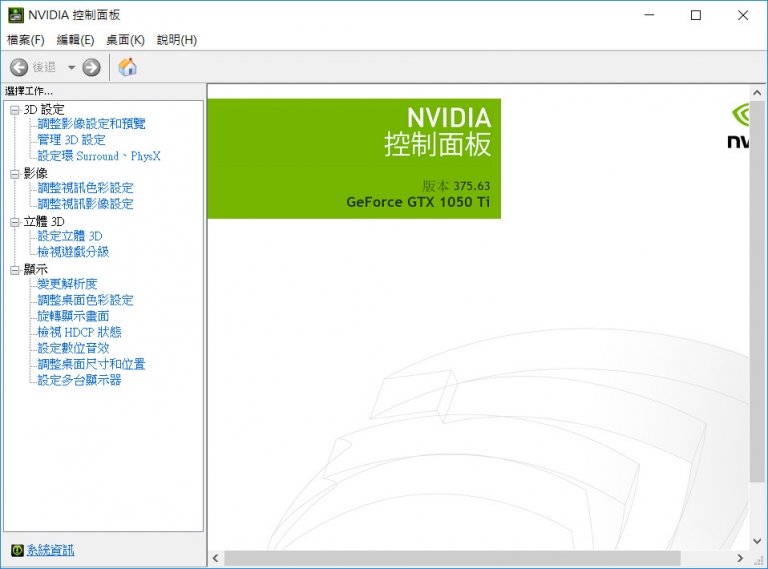The image size is (768, 569).
Task: Click the vertical scrollbar thumb
Action: click(757, 291)
